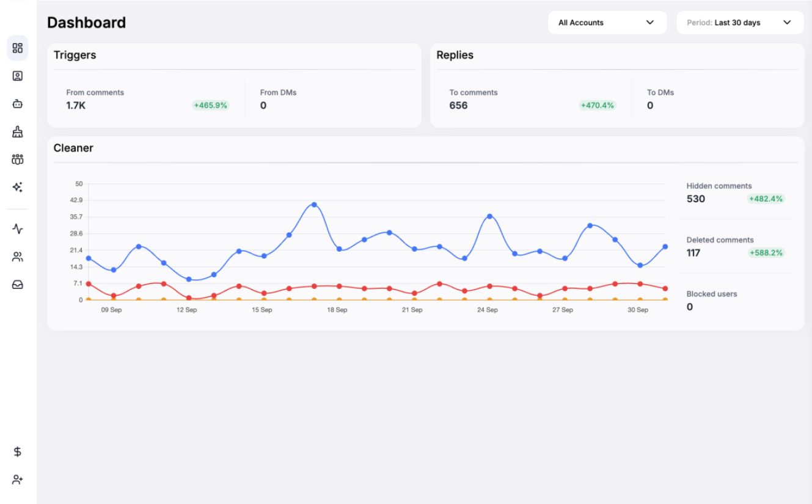The image size is (812, 504).
Task: Click the +470.4% growth badge
Action: (598, 106)
